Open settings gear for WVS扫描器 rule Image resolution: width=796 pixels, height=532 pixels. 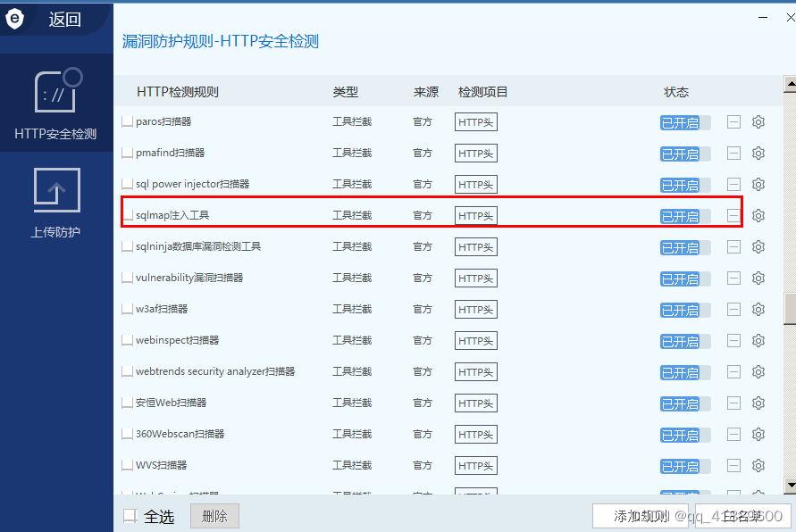(758, 466)
